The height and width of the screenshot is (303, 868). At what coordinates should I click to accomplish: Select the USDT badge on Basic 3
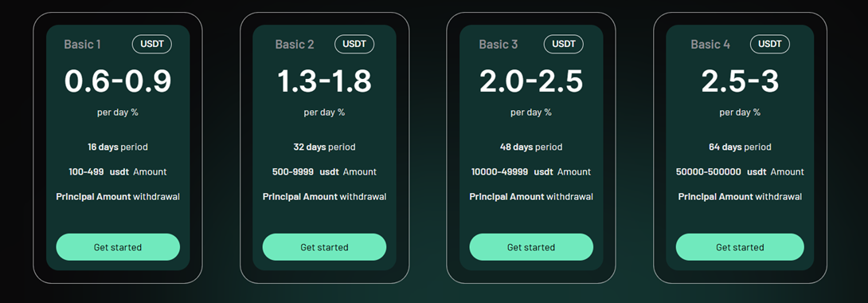click(x=564, y=44)
